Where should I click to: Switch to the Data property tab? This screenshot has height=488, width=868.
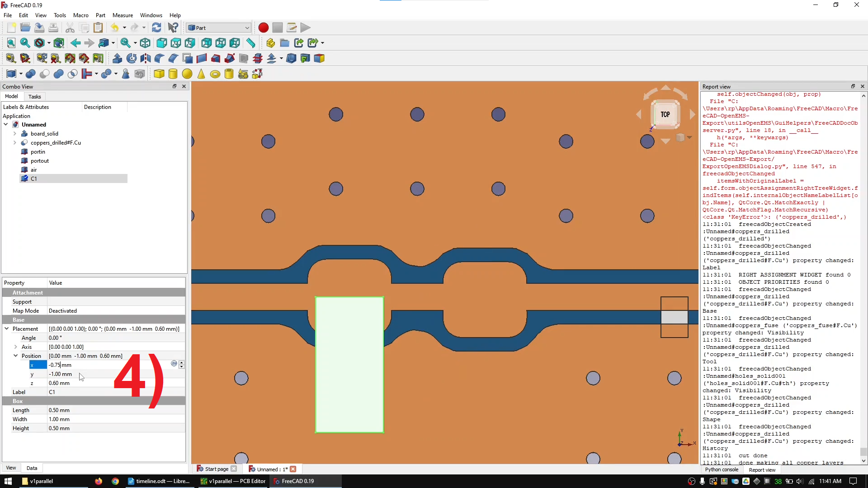[x=32, y=468]
